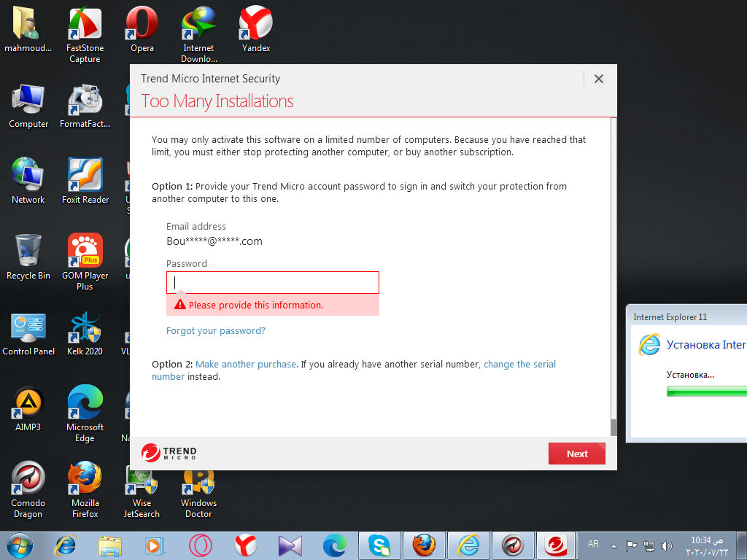Screen dimensions: 747x560
Task: Select the Comodo Dragon desktop shortcut
Action: 28,489
